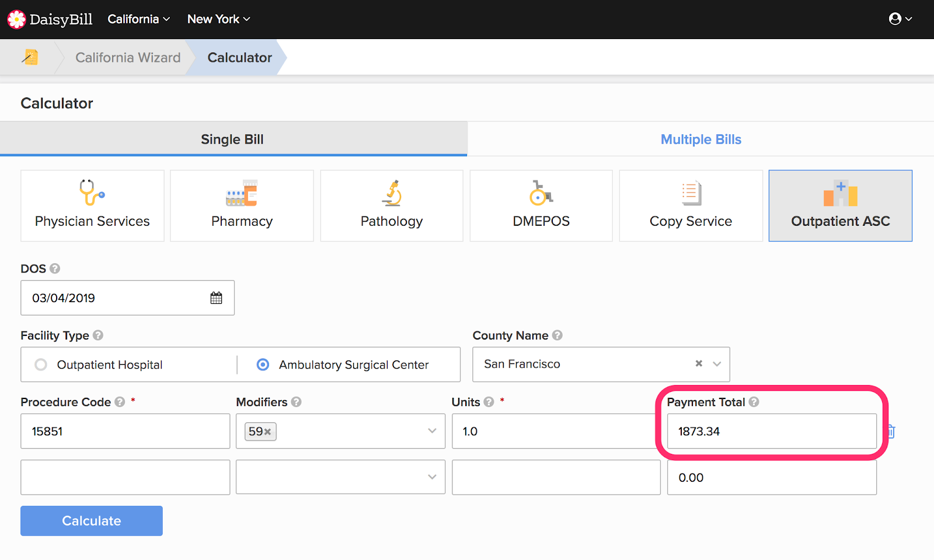
Task: Choose the Ambulatory Surgical Center radio option
Action: (x=263, y=365)
